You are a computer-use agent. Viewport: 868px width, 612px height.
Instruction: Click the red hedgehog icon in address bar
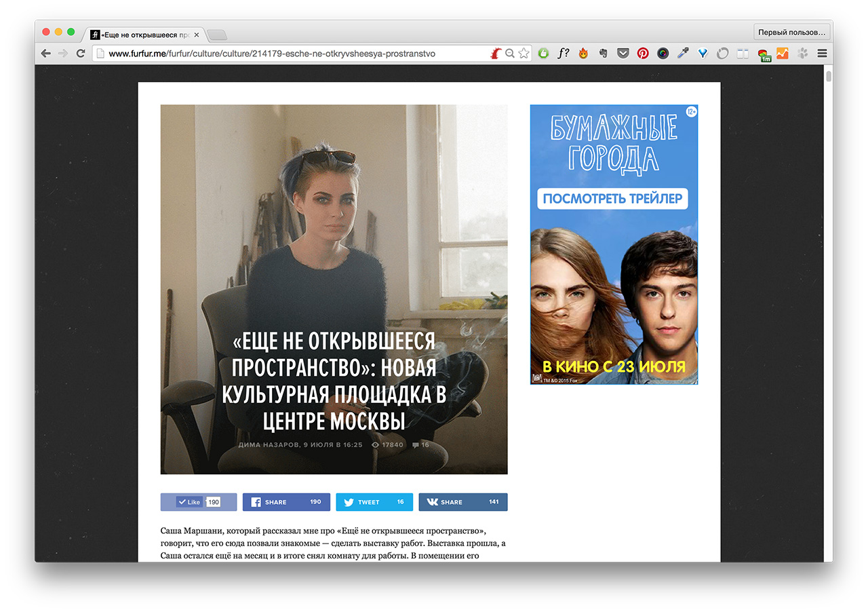[x=496, y=54]
